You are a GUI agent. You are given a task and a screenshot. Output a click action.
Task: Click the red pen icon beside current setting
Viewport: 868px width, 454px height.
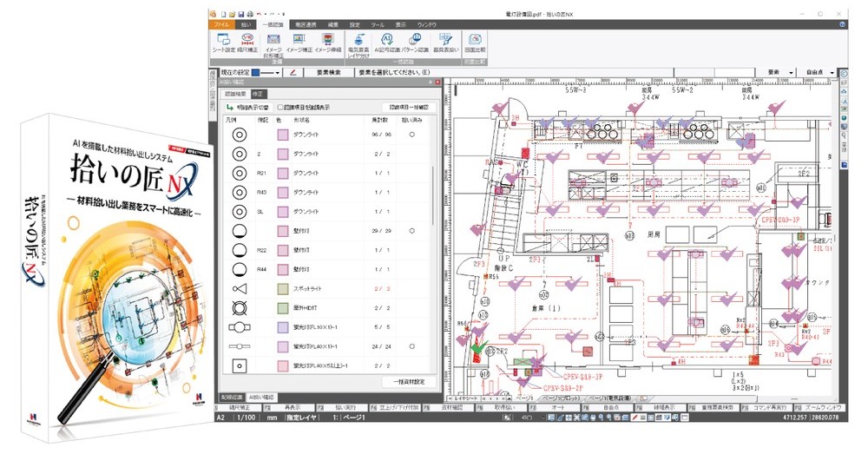coord(293,73)
